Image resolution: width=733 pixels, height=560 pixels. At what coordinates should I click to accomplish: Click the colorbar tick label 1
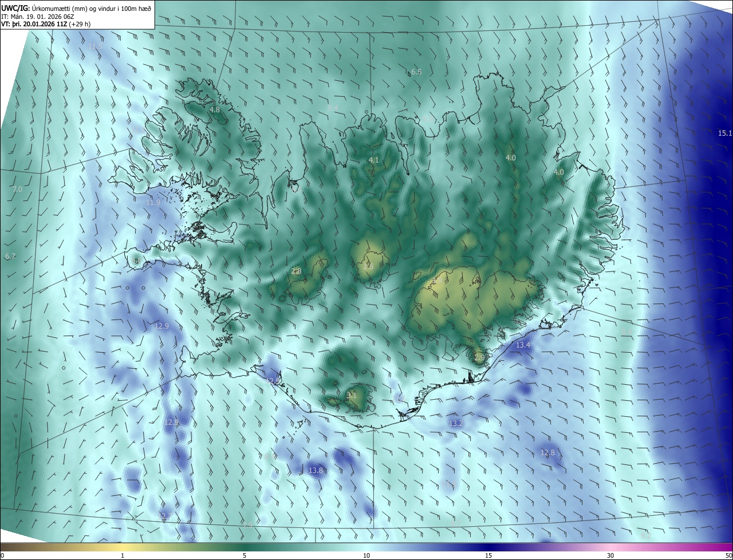coord(123,555)
